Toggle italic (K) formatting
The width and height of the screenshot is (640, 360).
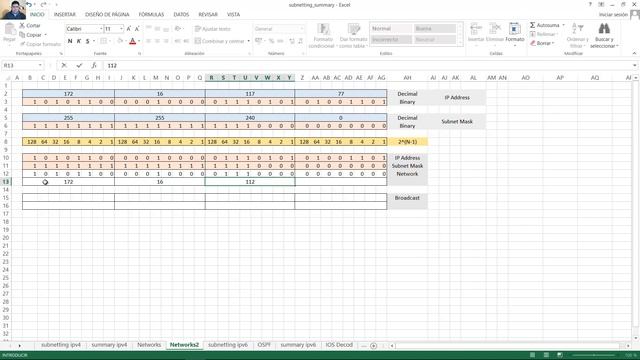click(79, 41)
